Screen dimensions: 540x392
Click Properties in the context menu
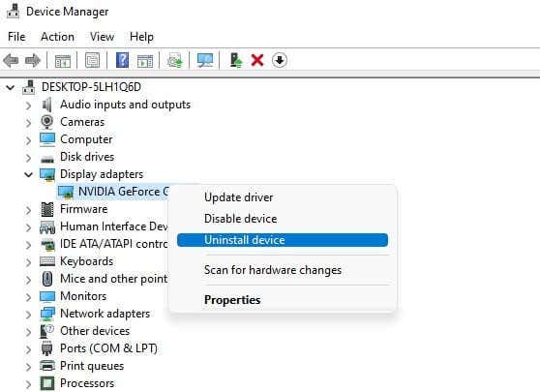[x=232, y=300]
